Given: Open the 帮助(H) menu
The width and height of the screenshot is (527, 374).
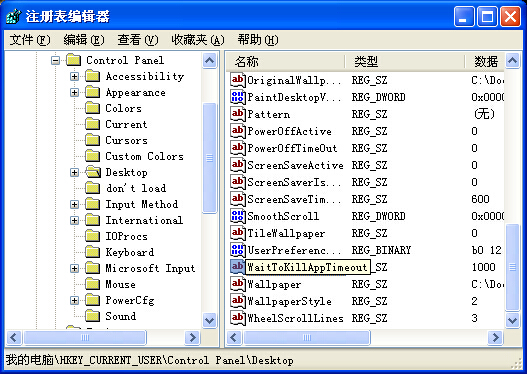Looking at the screenshot, I should (258, 40).
